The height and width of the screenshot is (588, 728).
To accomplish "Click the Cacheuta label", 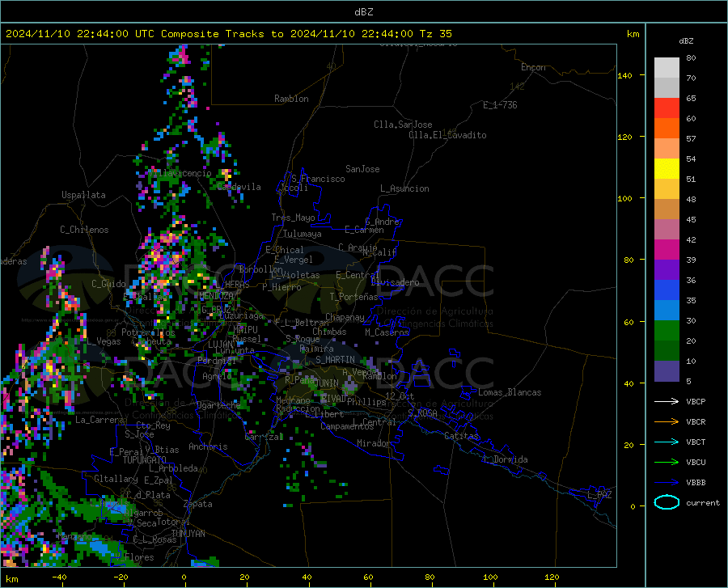I will (x=152, y=341).
